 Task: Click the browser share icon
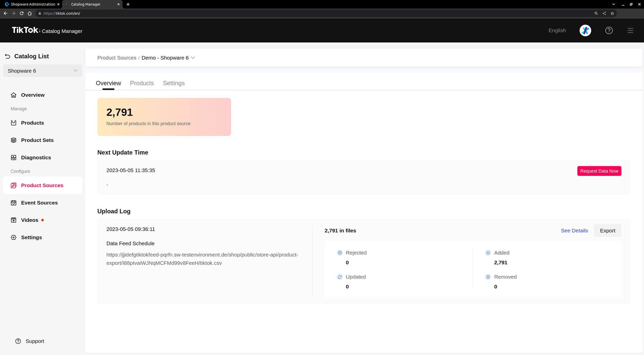[604, 13]
